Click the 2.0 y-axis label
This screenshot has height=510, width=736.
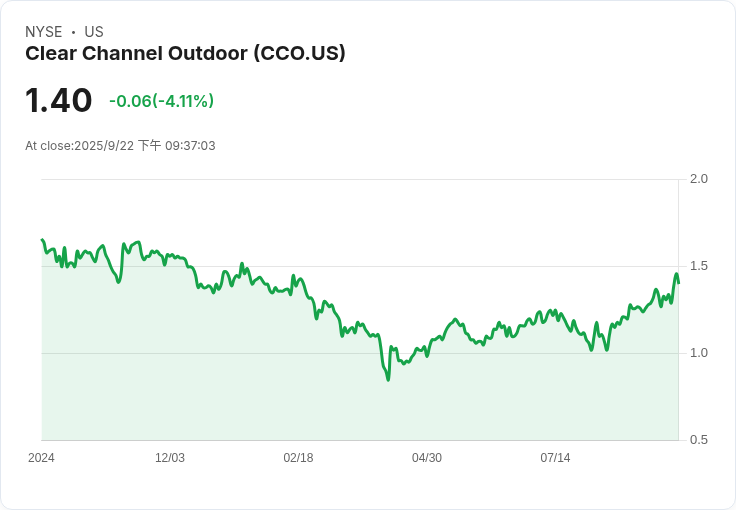pos(698,179)
